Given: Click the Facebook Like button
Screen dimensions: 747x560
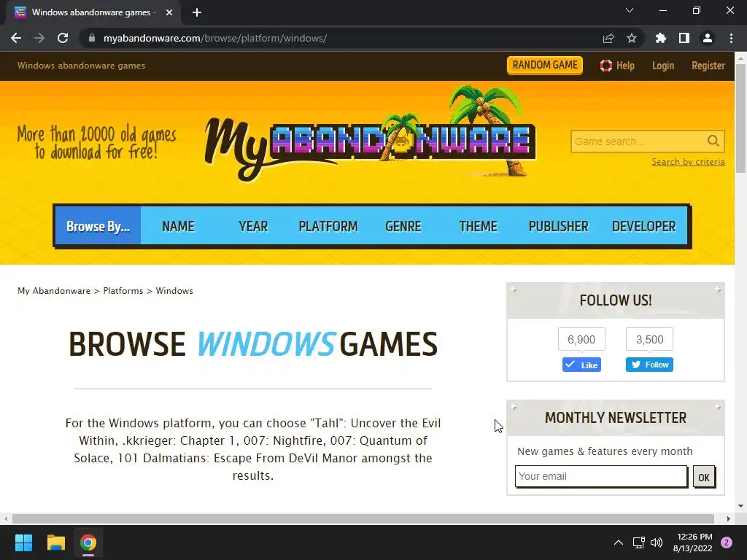Looking at the screenshot, I should pos(581,365).
